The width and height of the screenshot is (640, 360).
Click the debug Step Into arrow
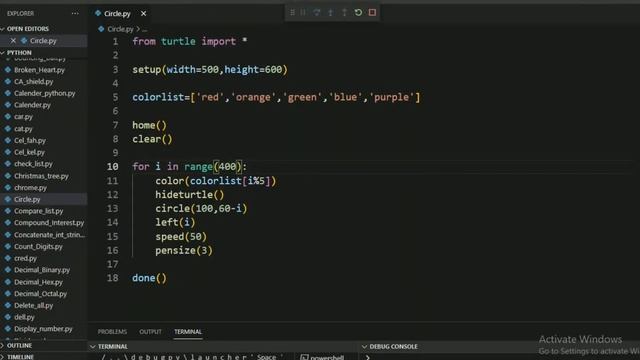tap(331, 13)
